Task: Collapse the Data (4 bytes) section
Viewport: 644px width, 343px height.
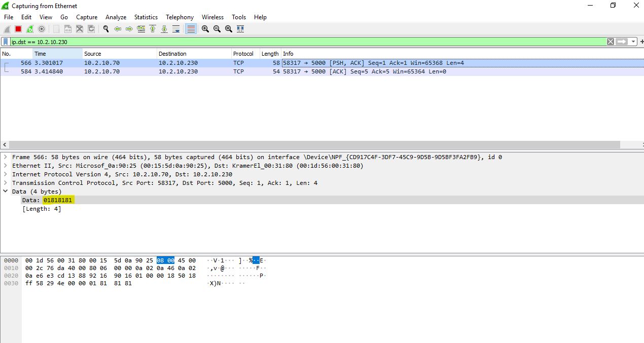Action: coord(5,192)
